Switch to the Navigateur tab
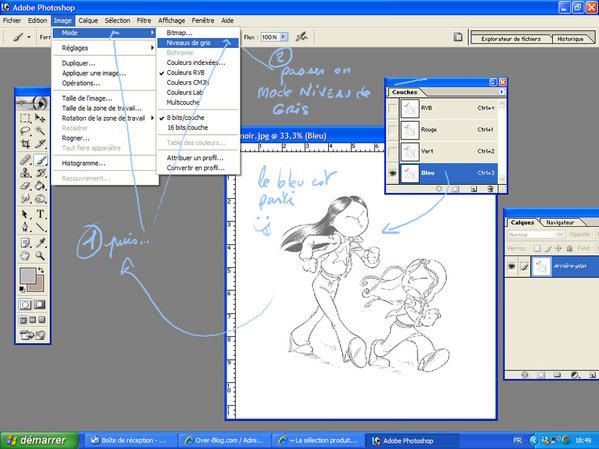 pyautogui.click(x=560, y=222)
